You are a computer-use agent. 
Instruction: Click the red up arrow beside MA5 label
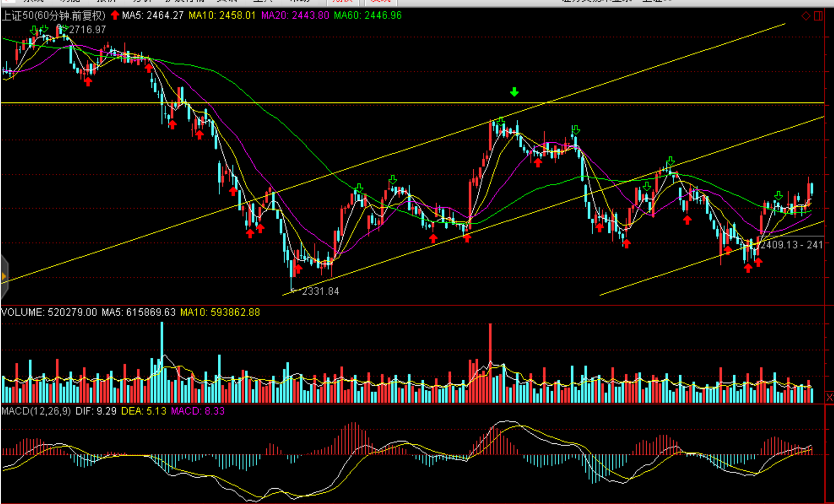[x=115, y=15]
